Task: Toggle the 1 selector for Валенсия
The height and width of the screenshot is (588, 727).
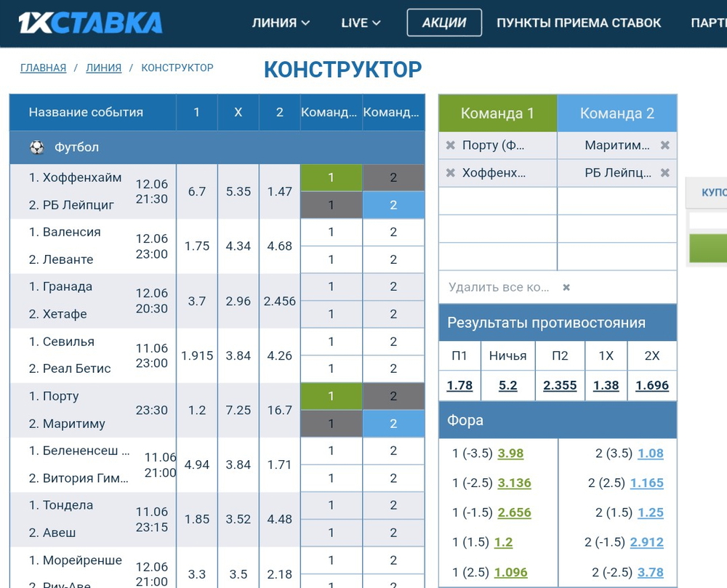Action: point(330,232)
